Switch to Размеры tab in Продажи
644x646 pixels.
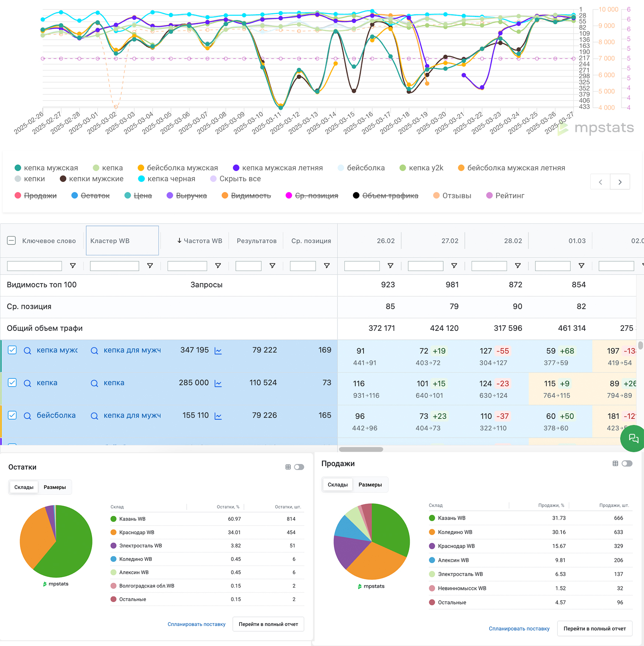coord(370,485)
